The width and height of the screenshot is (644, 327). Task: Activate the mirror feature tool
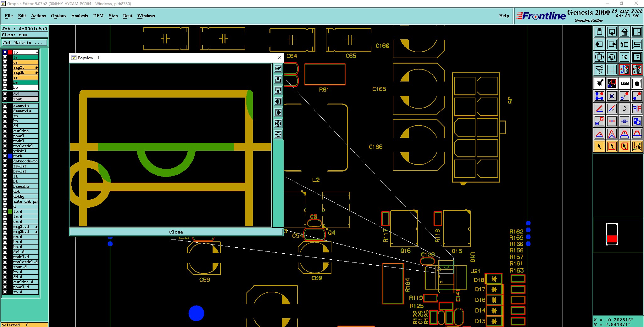click(637, 109)
